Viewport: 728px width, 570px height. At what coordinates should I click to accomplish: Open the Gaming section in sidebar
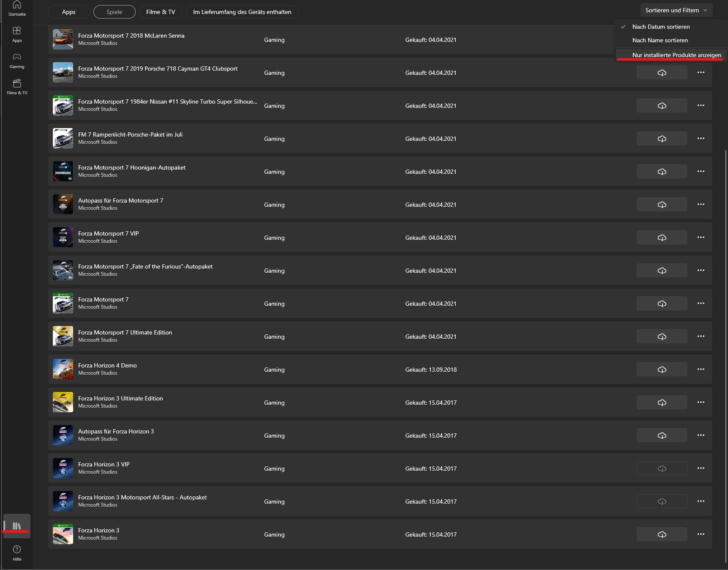(x=17, y=60)
